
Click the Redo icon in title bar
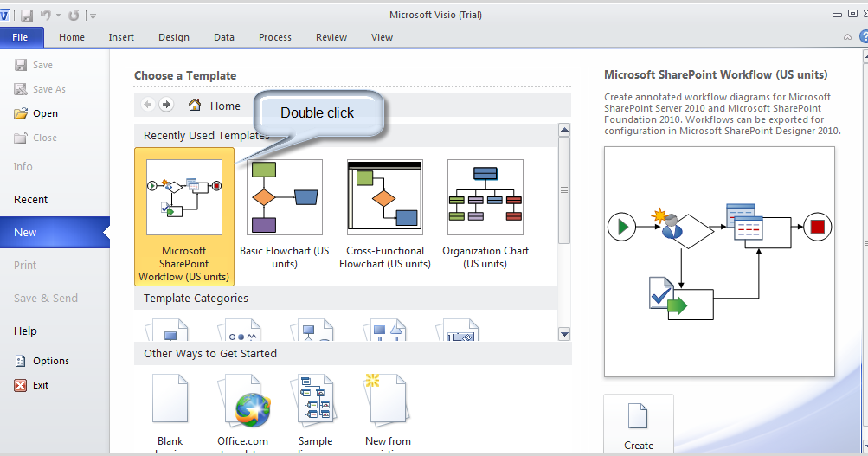pyautogui.click(x=73, y=16)
